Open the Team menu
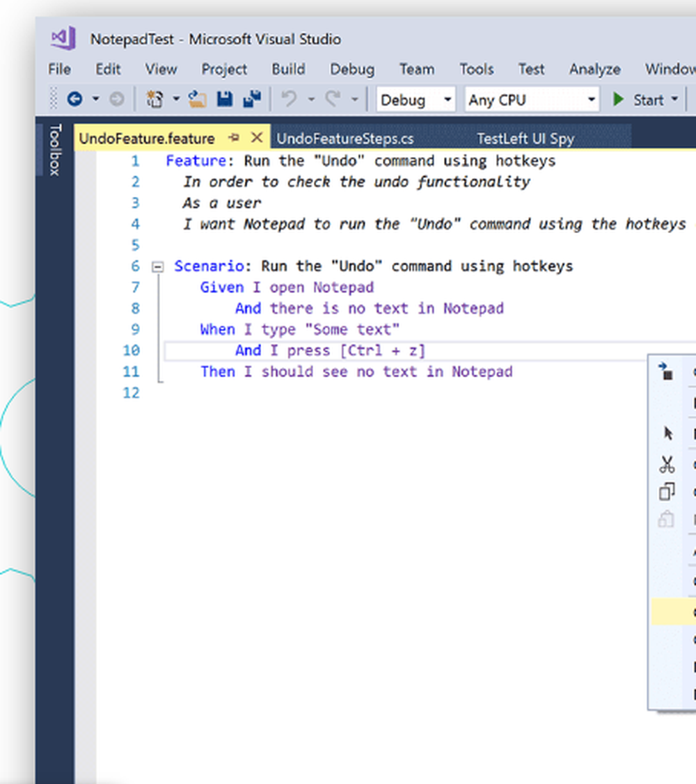The height and width of the screenshot is (784, 696). (x=417, y=69)
